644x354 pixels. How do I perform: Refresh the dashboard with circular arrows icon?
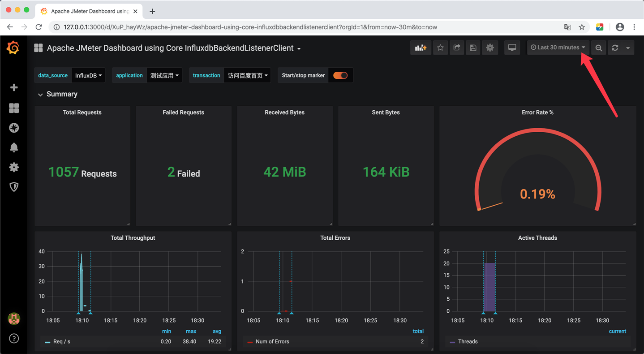(615, 47)
